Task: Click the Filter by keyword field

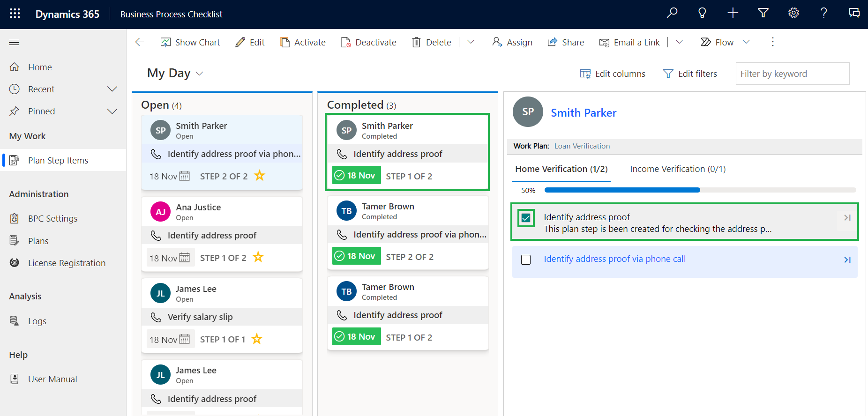Action: click(792, 74)
